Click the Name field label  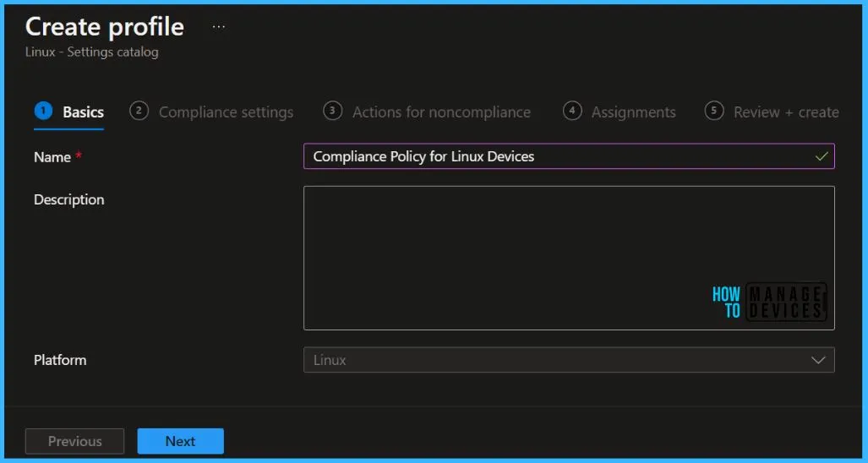[52, 157]
